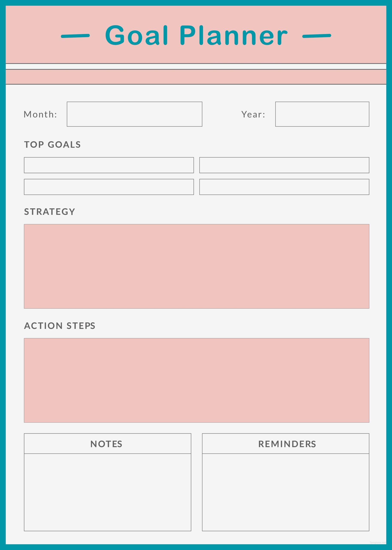392x550 pixels.
Task: Click inside the pink Strategy area
Action: pyautogui.click(x=196, y=266)
